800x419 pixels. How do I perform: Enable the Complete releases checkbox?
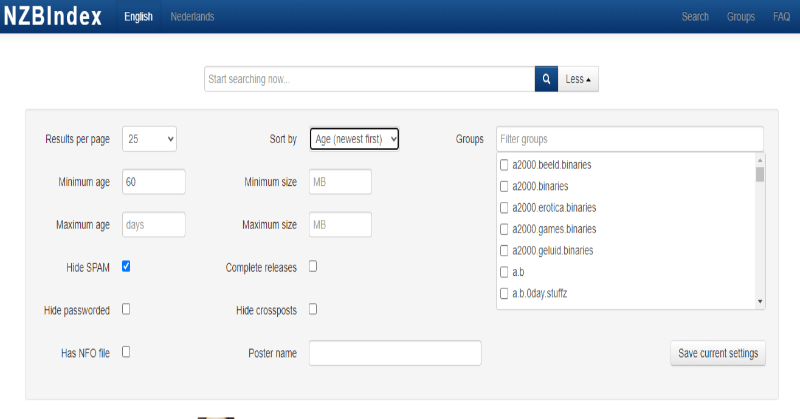(x=313, y=266)
